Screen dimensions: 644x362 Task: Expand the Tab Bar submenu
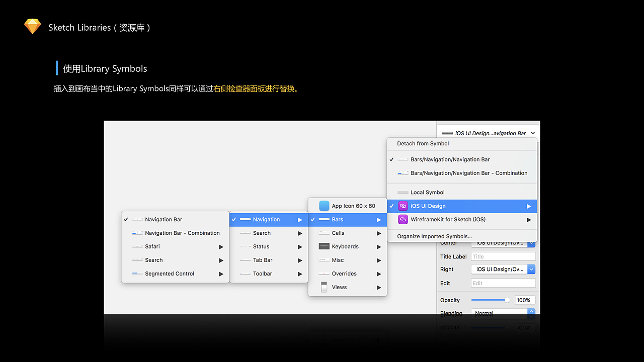[x=269, y=260]
